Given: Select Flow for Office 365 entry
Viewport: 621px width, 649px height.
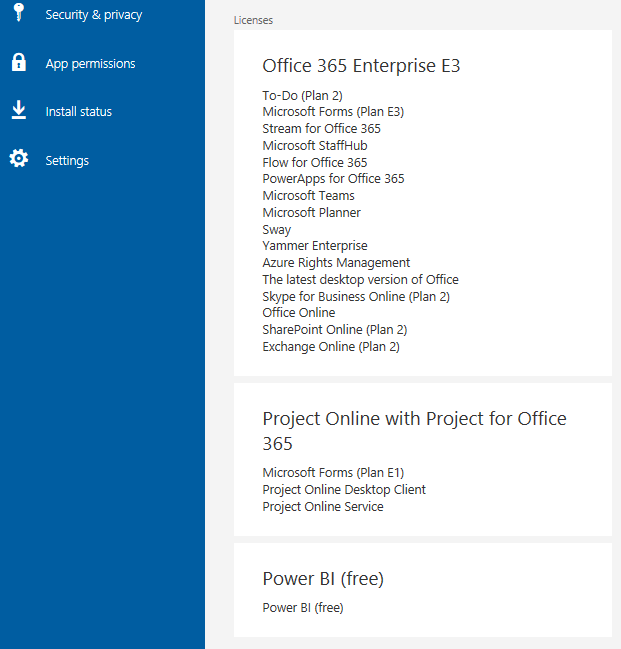Looking at the screenshot, I should click(x=315, y=163).
